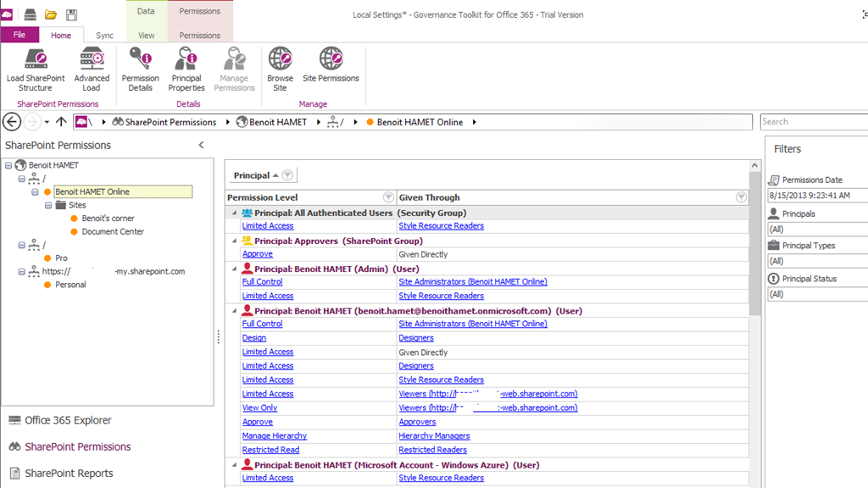
Task: Open filter on Permission Level column
Action: click(388, 197)
